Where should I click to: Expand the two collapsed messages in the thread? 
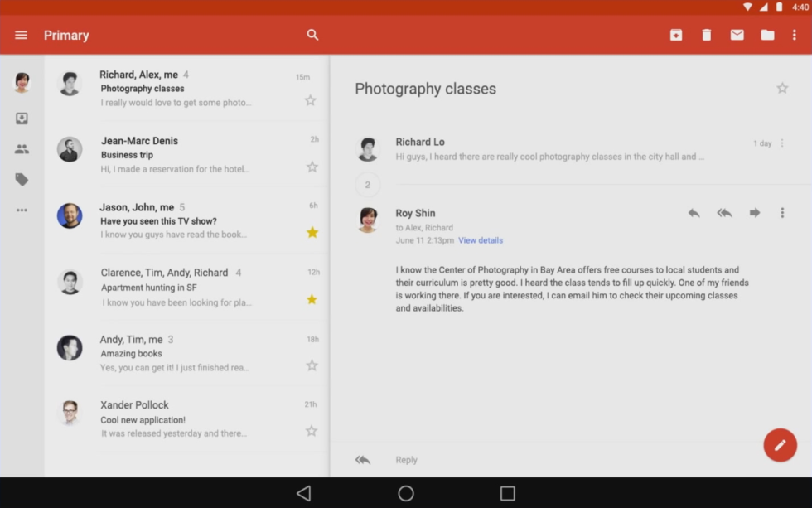click(367, 184)
